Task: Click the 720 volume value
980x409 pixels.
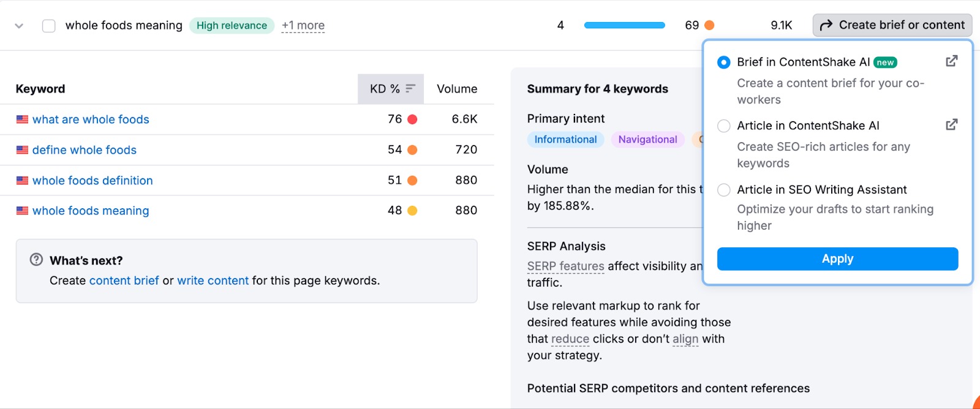Action: pyautogui.click(x=466, y=150)
